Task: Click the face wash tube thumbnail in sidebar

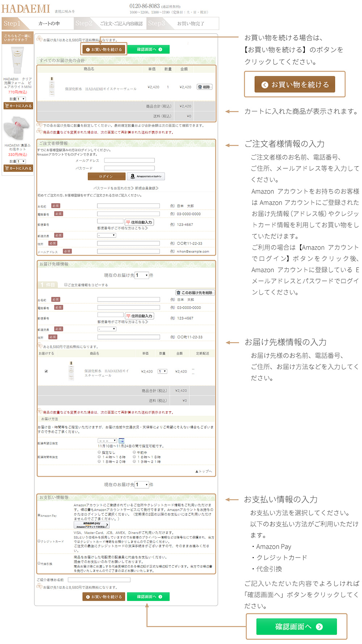Action: (x=17, y=60)
